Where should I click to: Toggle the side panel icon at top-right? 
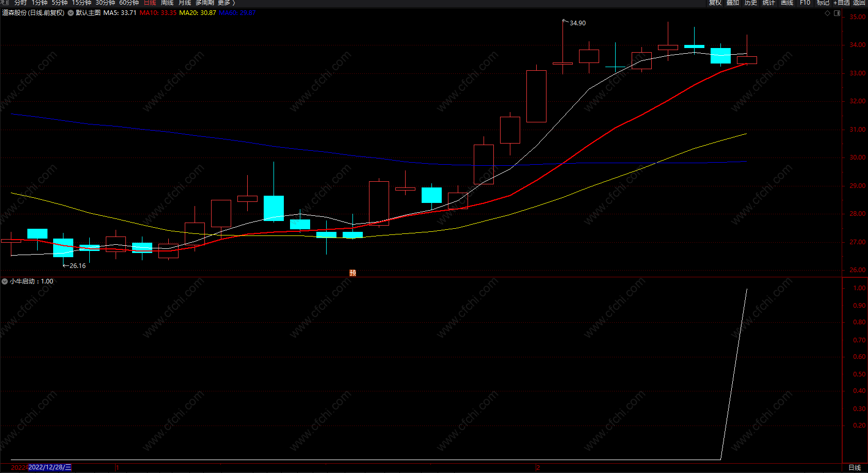(837, 13)
